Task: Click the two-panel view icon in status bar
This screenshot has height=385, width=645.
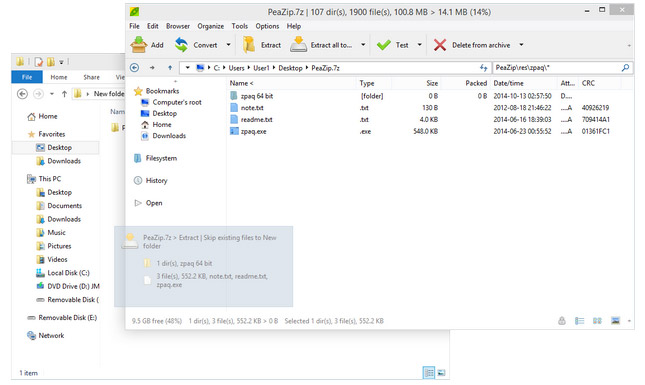Action: coord(597,321)
